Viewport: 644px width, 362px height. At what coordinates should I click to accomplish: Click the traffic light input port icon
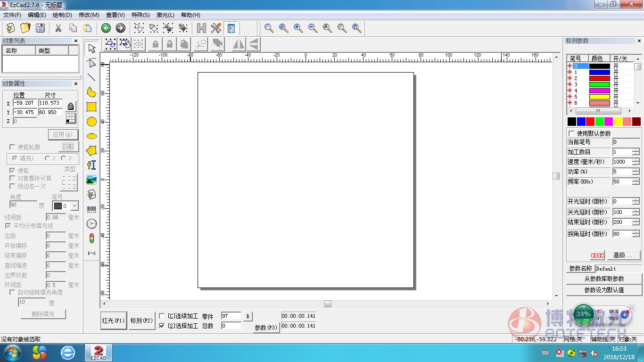(x=91, y=238)
